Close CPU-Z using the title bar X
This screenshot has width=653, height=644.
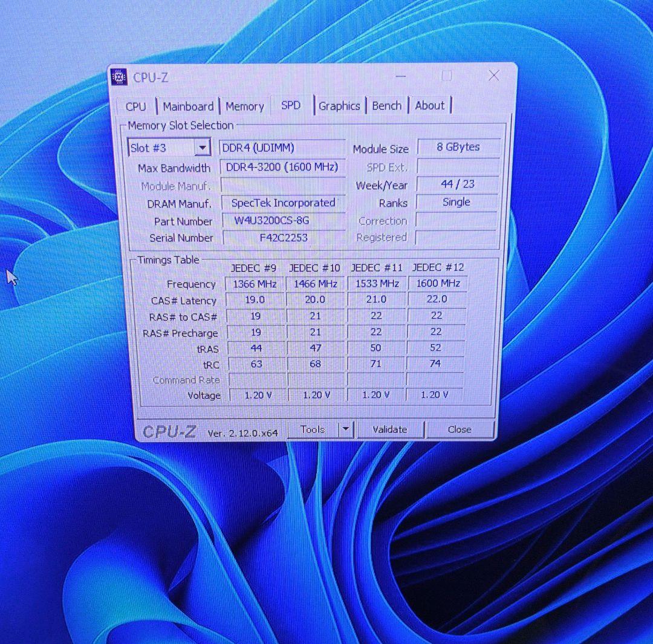tap(494, 76)
